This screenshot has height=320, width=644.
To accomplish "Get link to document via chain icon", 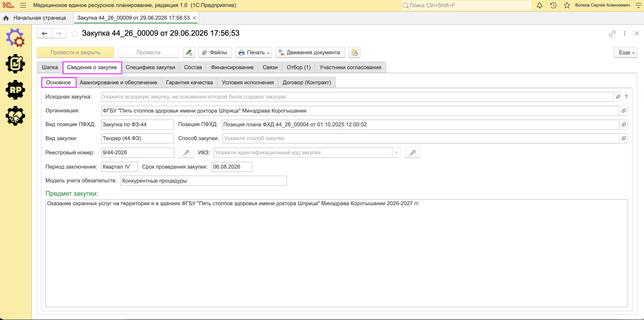I will tap(612, 33).
